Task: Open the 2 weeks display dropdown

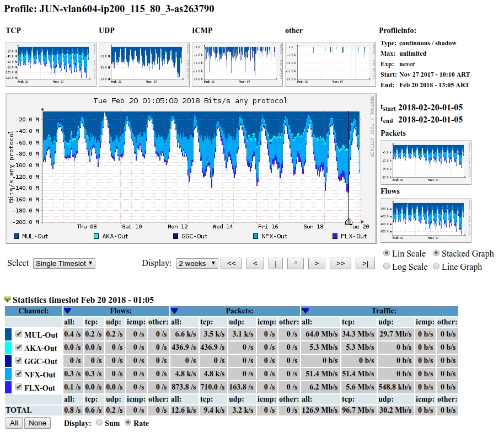Action: (197, 264)
